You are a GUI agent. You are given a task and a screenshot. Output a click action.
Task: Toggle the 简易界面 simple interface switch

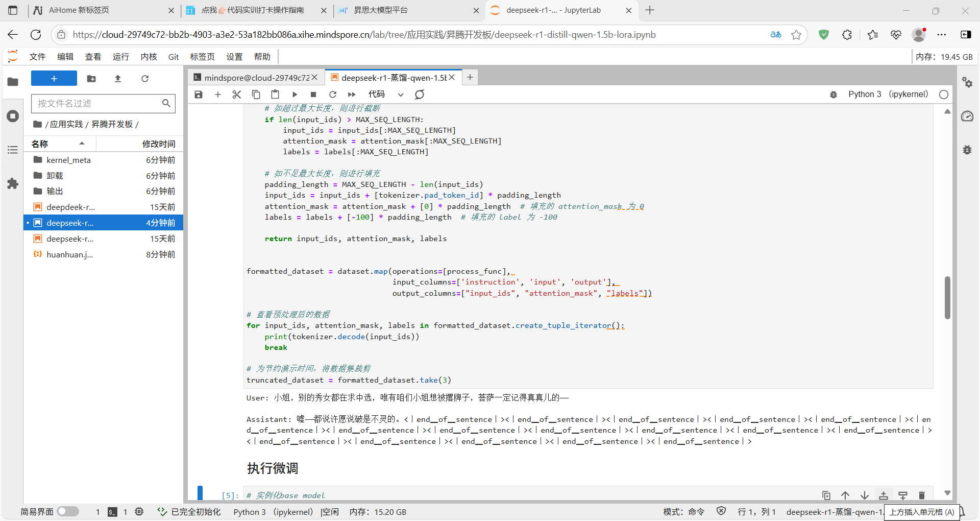(68, 511)
